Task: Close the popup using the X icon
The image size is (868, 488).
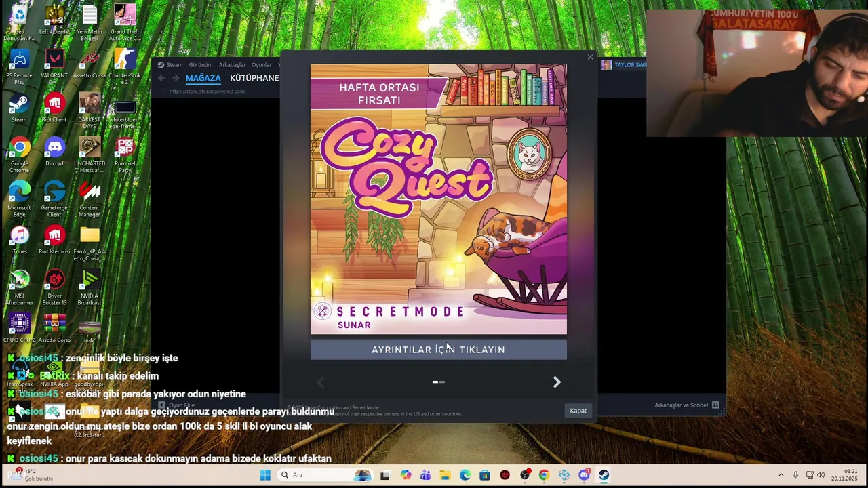Action: pos(590,58)
